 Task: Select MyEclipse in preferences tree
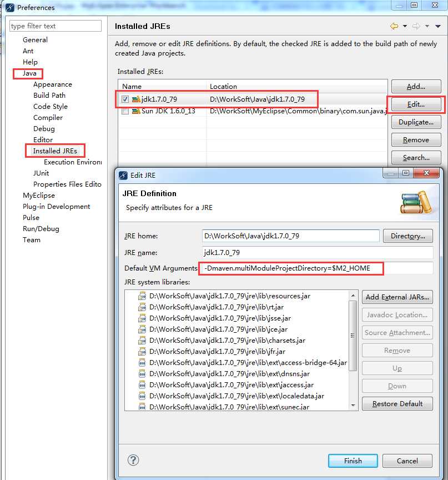[39, 196]
